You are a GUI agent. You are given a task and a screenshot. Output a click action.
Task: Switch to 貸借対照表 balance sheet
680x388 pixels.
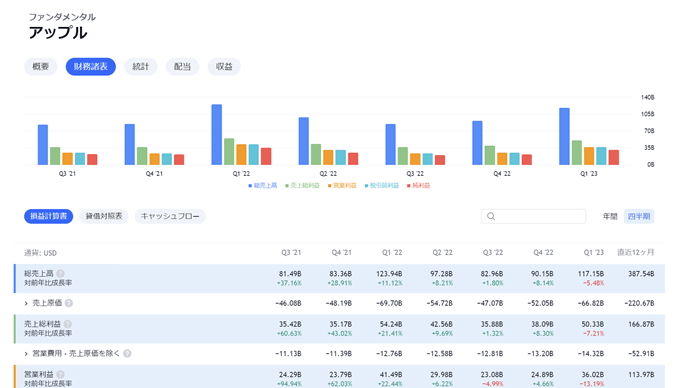[104, 216]
